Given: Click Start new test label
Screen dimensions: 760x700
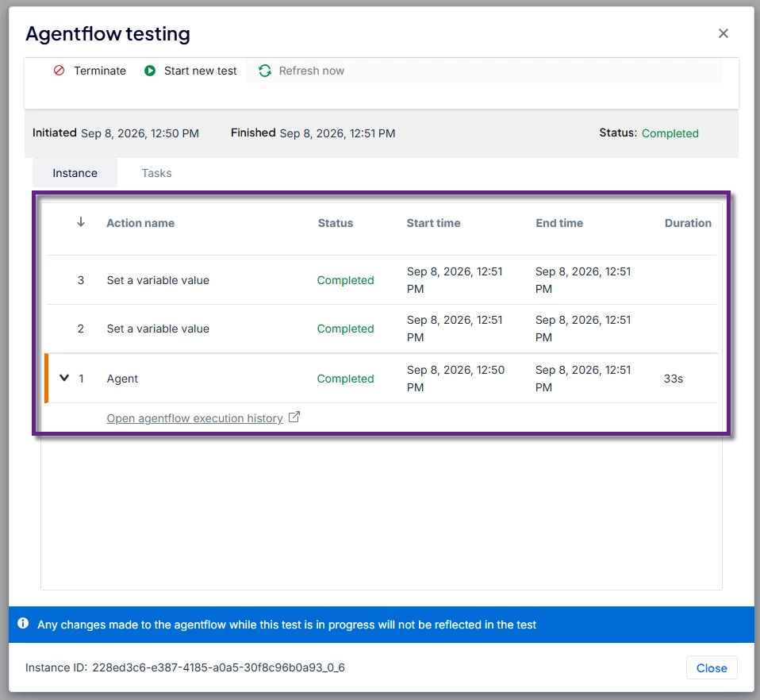Looking at the screenshot, I should (200, 71).
